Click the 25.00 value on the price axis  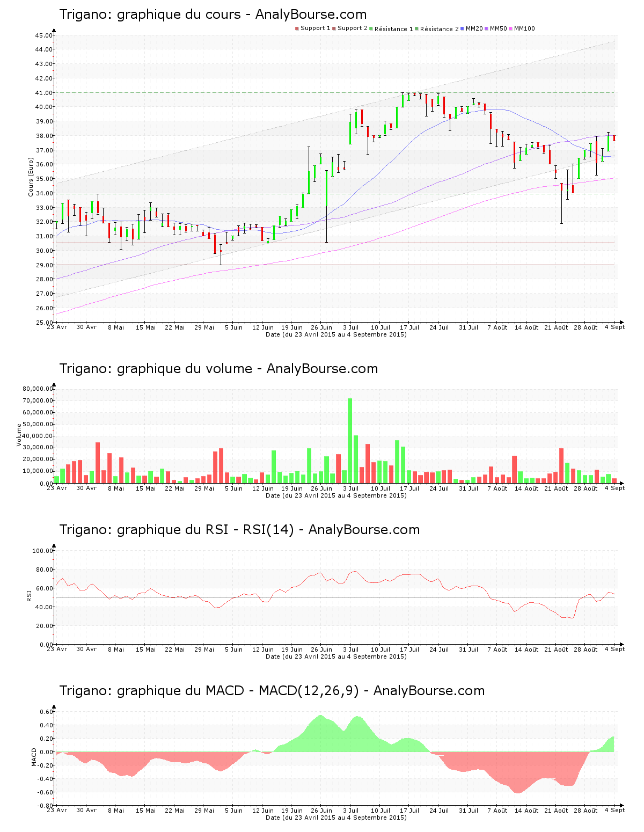click(x=44, y=323)
